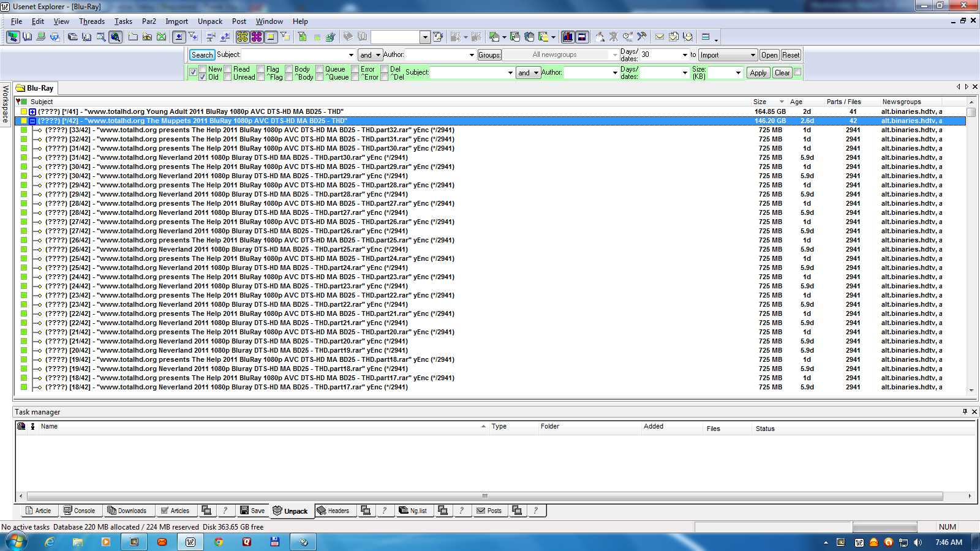Click the magenta knot icon in toolbar
This screenshot has height=551, width=980.
257,37
